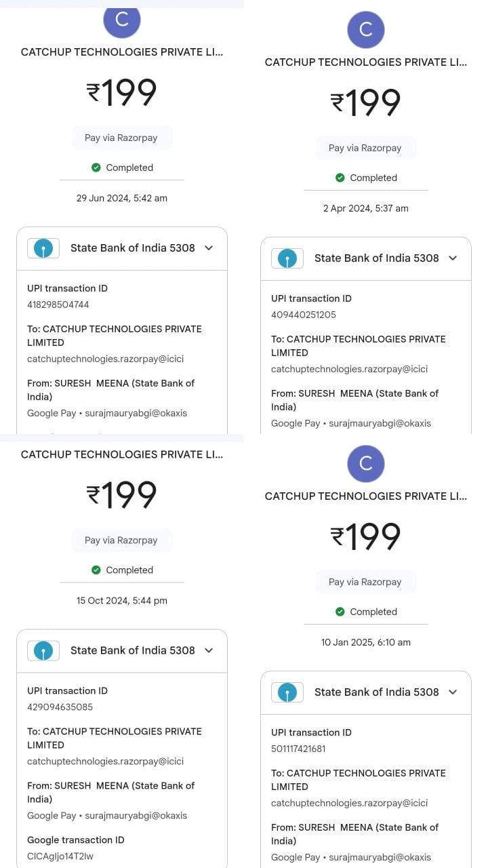The height and width of the screenshot is (868, 488).
Task: Toggle the bank card chevron in the 10 Jan 2025 receipt
Action: point(453,692)
